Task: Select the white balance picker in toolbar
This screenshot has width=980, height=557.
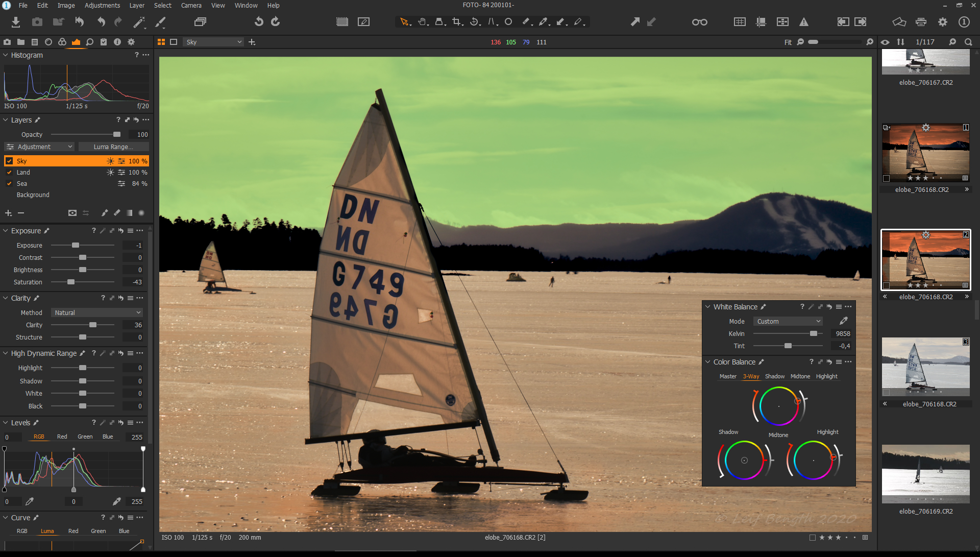Action: [544, 22]
